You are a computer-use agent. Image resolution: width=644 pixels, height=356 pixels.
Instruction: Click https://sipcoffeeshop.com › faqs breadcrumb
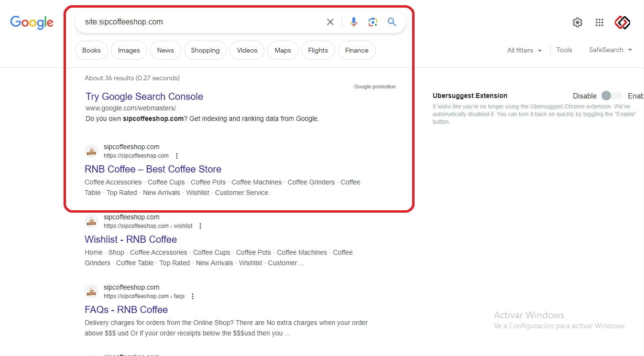click(x=144, y=296)
